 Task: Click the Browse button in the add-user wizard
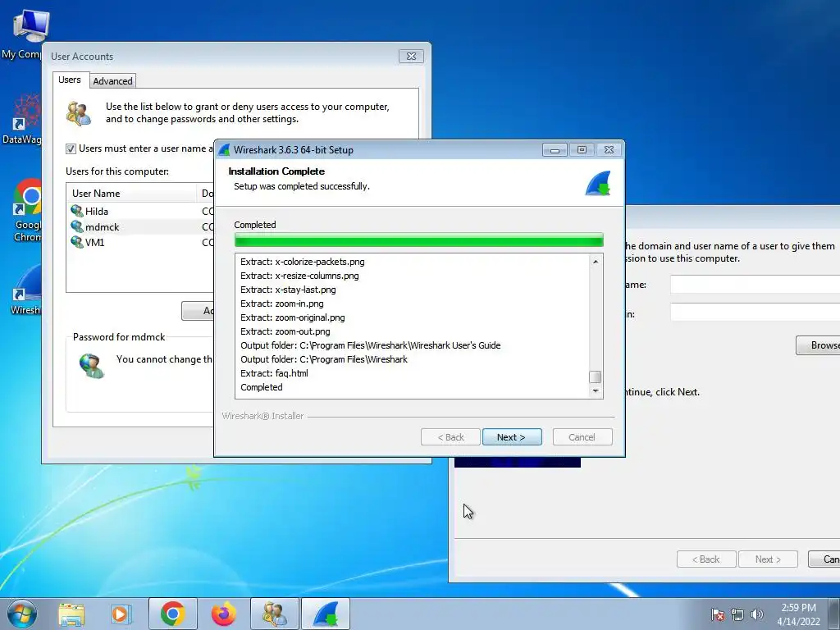(818, 345)
